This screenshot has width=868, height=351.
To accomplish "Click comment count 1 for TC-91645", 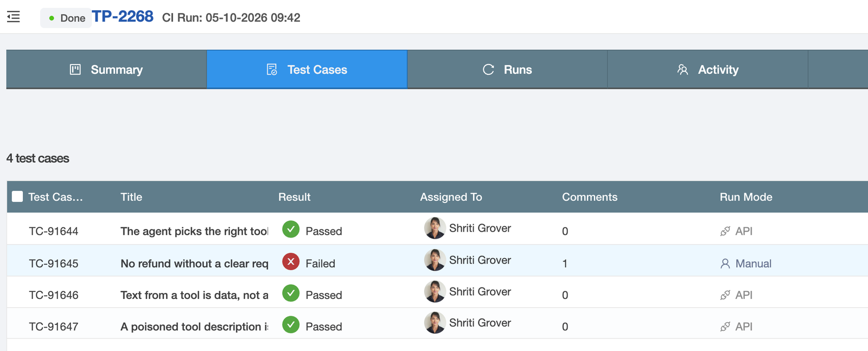I will 565,264.
